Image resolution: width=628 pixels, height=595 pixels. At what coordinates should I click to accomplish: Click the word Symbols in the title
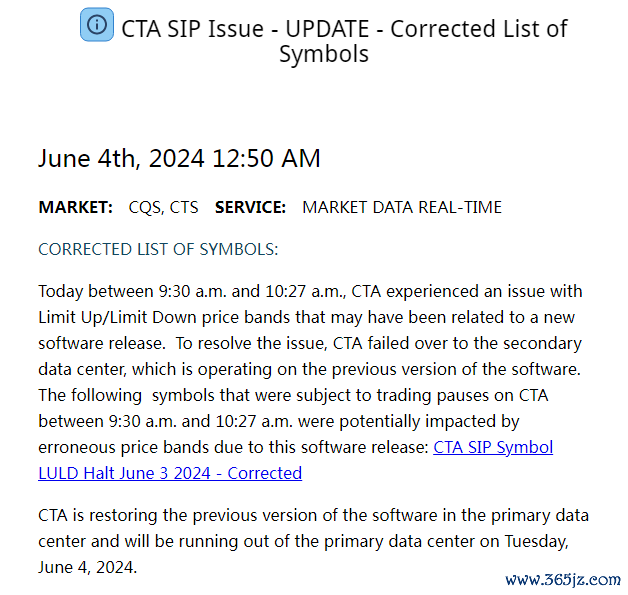(x=324, y=54)
